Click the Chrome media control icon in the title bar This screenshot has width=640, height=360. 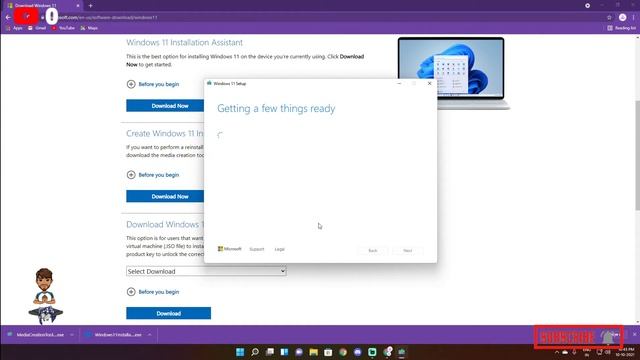coord(587,6)
